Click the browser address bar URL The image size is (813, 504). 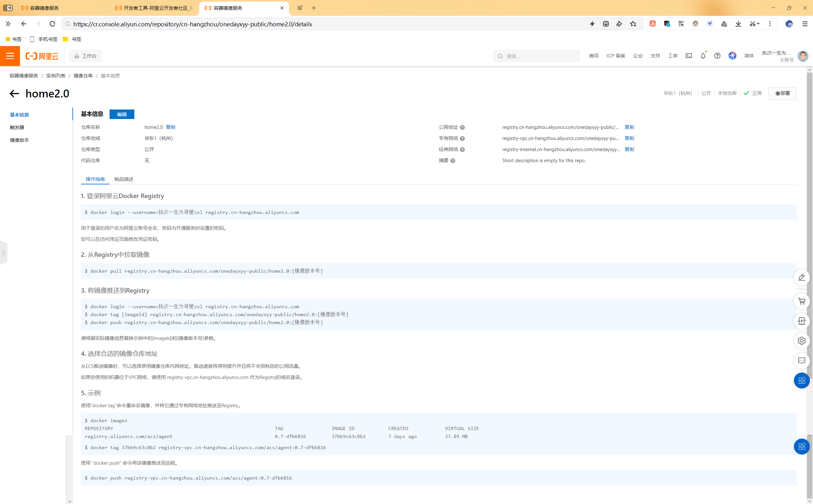click(193, 24)
